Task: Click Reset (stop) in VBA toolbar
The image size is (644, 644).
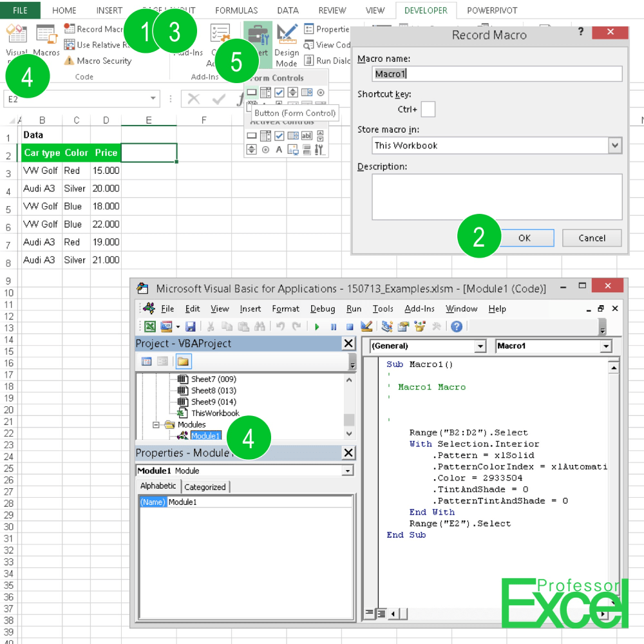Action: point(350,327)
